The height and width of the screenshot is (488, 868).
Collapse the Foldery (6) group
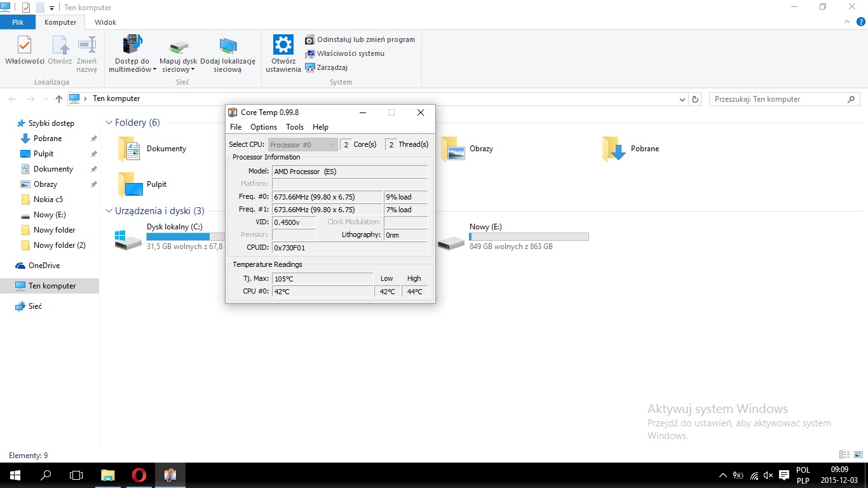click(109, 123)
